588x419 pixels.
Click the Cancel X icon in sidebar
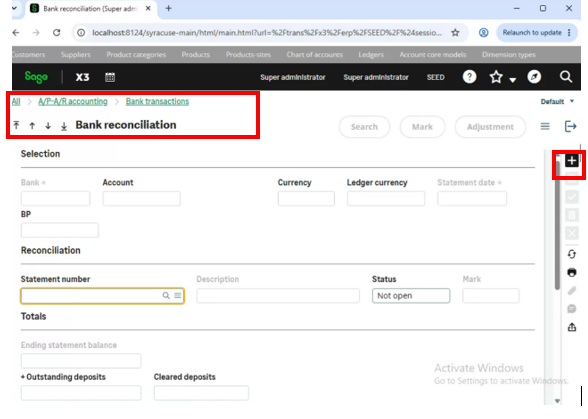coord(572,233)
